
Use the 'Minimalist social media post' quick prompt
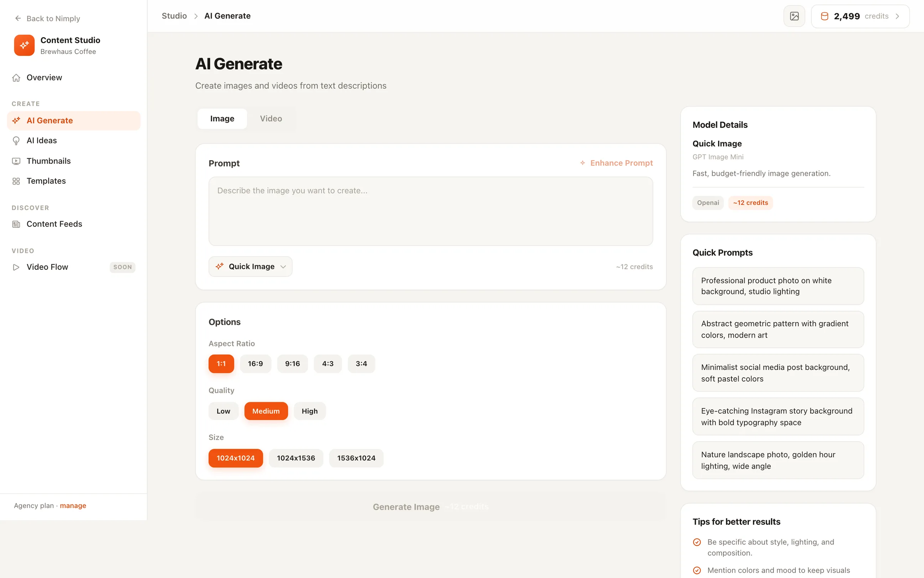pos(778,373)
